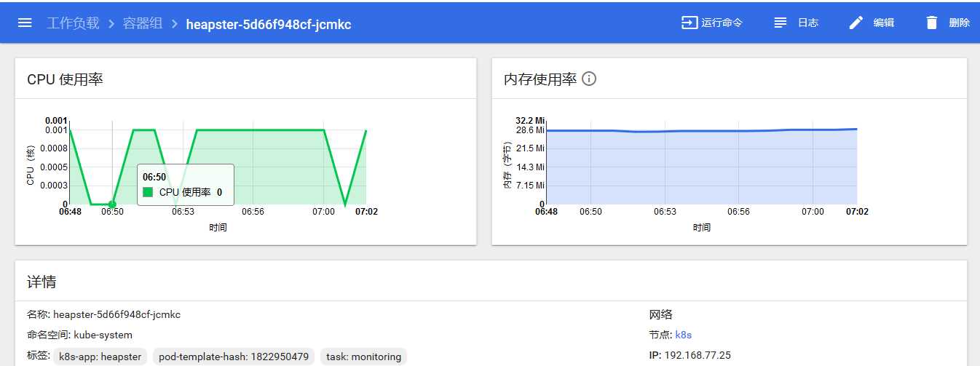Click the CPU 使用率 card heading
Image resolution: width=980 pixels, height=366 pixels.
click(65, 79)
